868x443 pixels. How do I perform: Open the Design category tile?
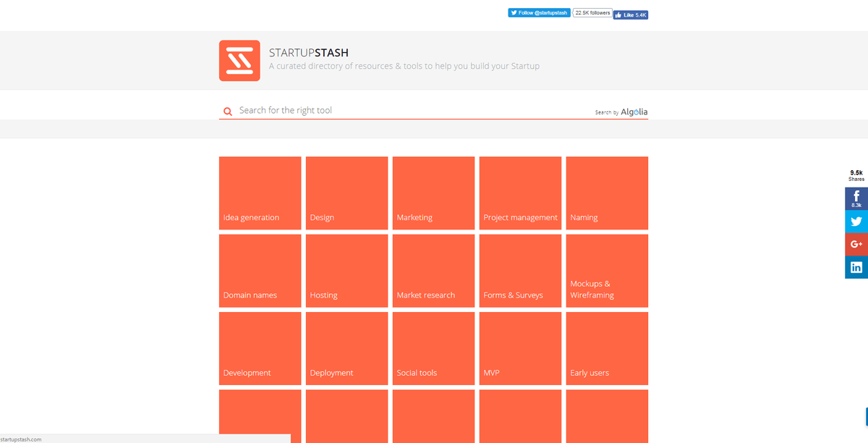pos(347,193)
